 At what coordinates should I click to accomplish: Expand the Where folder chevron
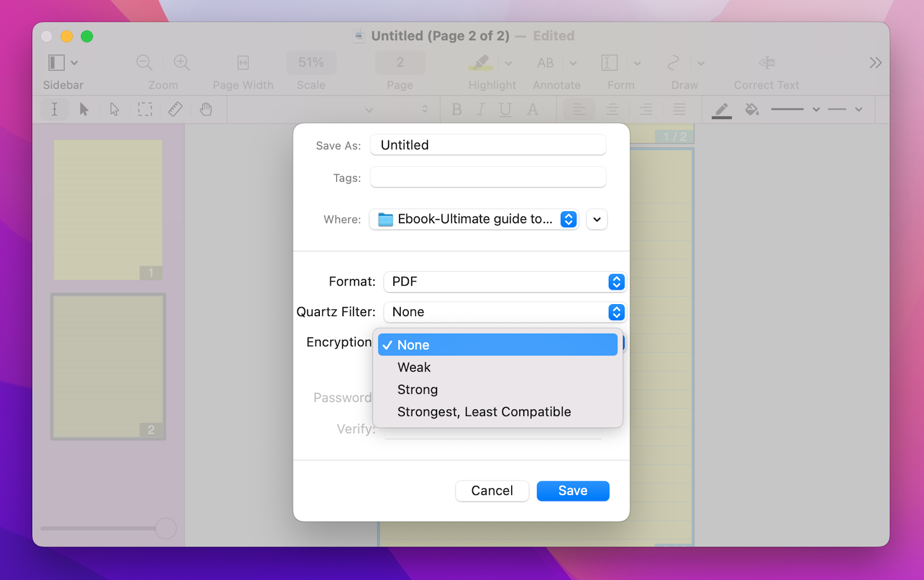tap(597, 219)
